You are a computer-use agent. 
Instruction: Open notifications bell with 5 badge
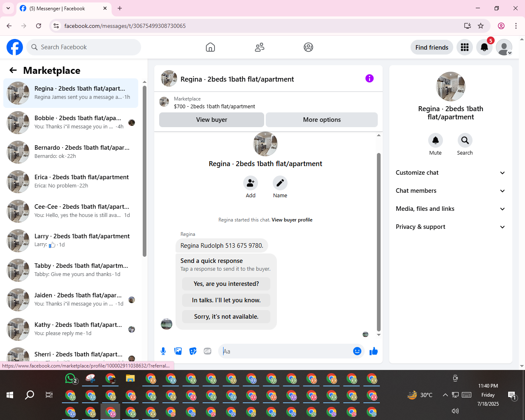[484, 47]
